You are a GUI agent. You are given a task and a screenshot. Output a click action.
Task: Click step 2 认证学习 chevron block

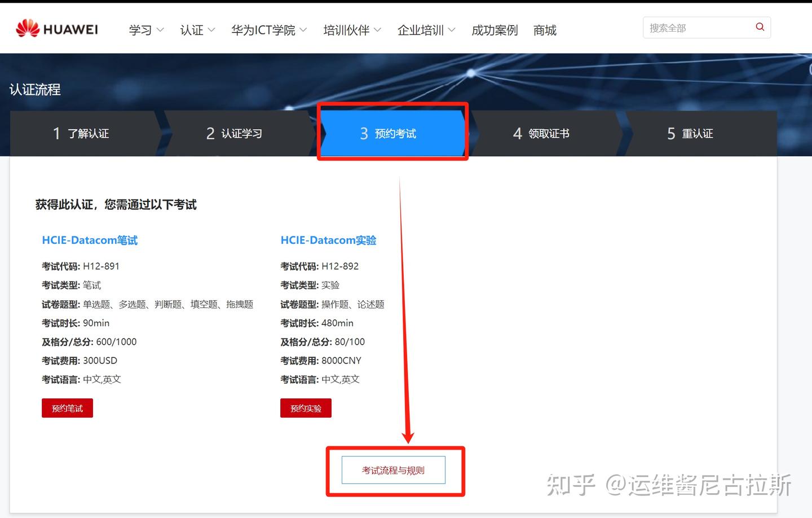[x=234, y=133]
